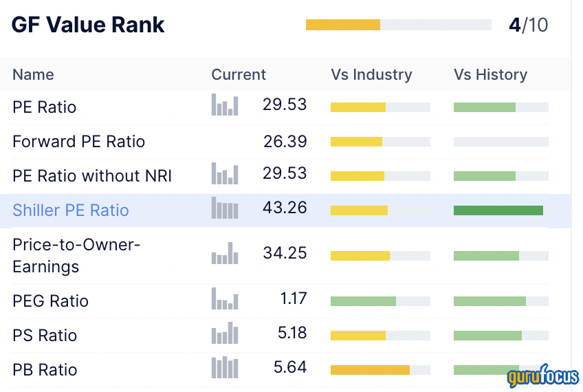Click Forward PE Ratio Vs Industry bar

(x=380, y=142)
